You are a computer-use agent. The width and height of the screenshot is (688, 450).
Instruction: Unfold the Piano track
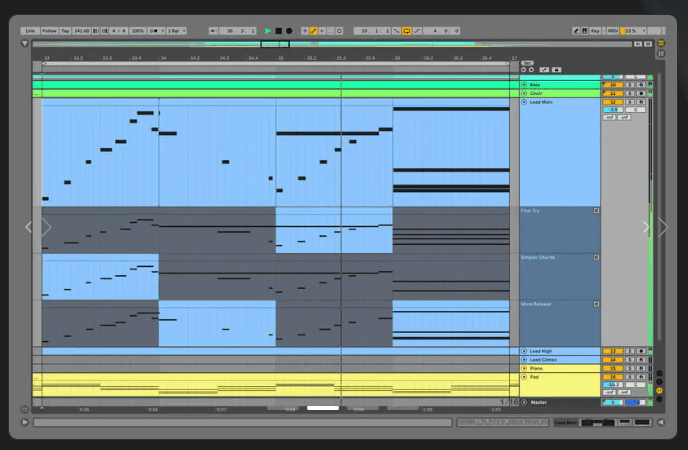tap(524, 368)
